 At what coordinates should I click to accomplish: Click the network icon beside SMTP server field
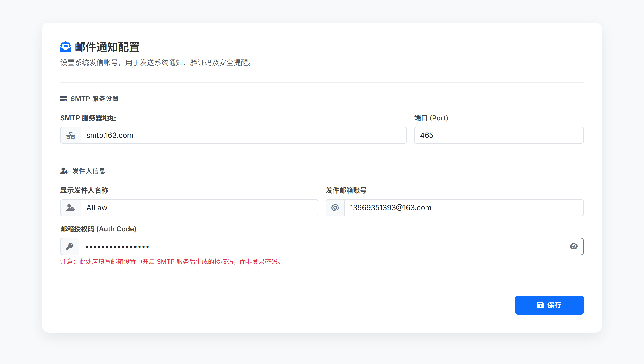[70, 135]
